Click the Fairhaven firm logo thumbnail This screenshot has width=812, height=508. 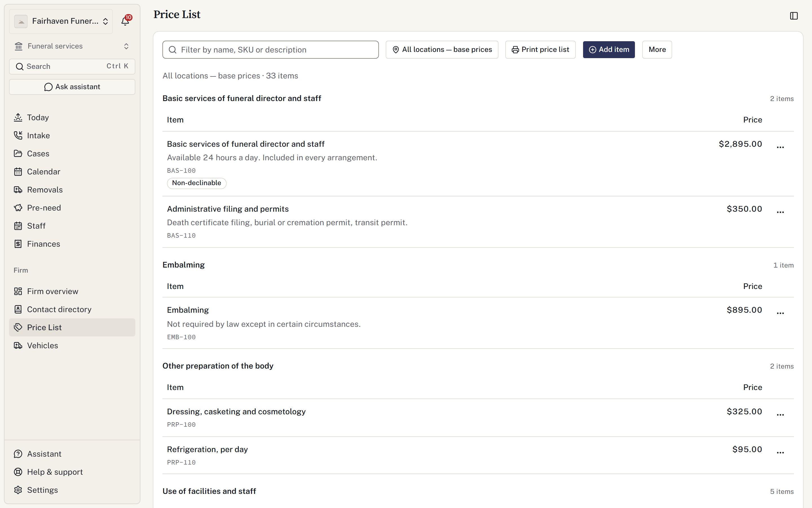click(21, 21)
